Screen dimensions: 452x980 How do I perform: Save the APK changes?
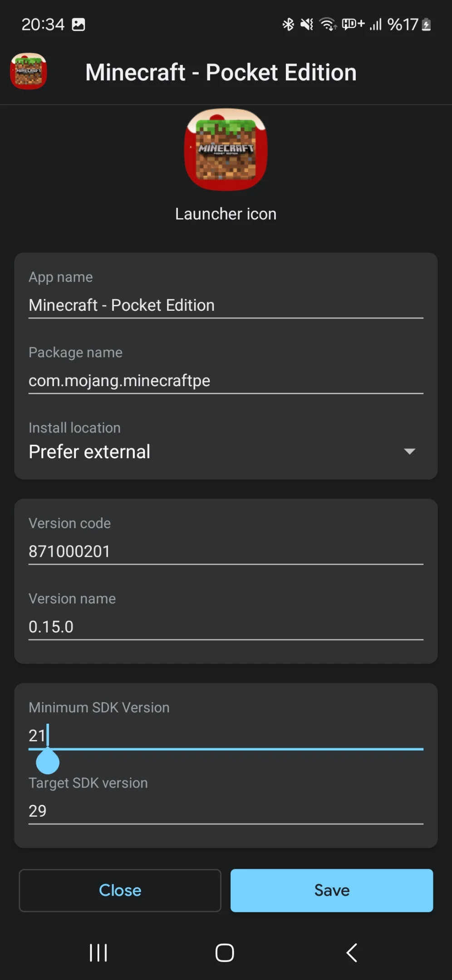[332, 890]
